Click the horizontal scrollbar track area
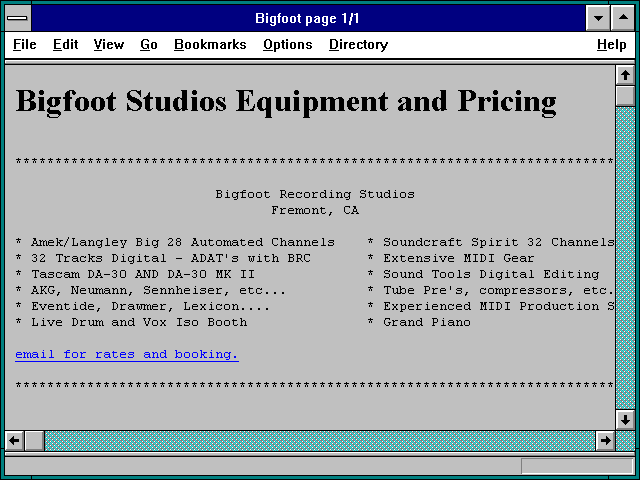 click(320, 440)
